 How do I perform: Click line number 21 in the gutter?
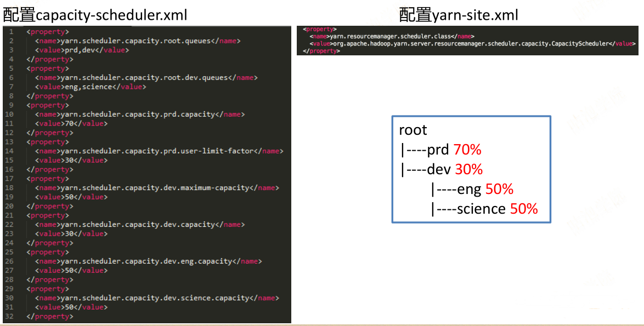point(9,215)
